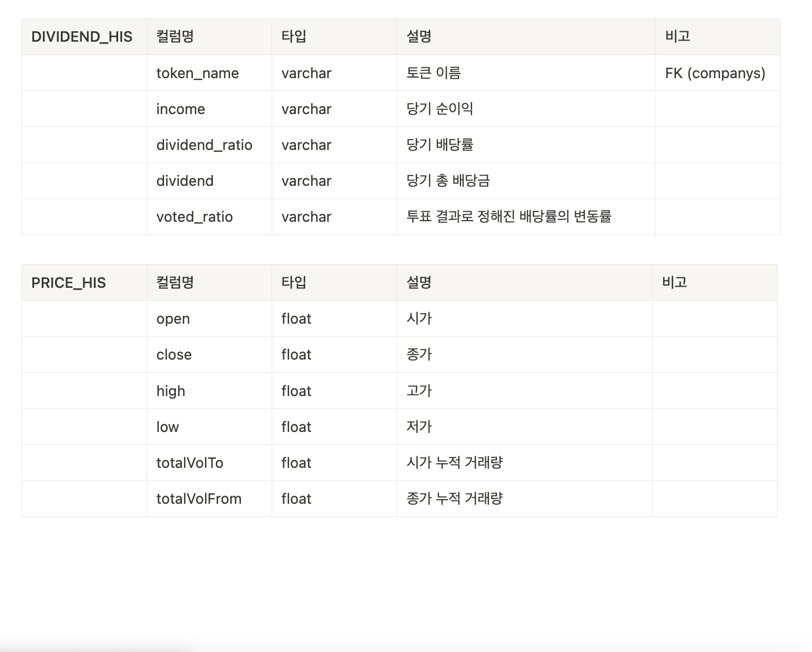Click the 투표 결과로 정해진 배당률의 변동률 description
Screen dimensions: 812x652
[526, 217]
